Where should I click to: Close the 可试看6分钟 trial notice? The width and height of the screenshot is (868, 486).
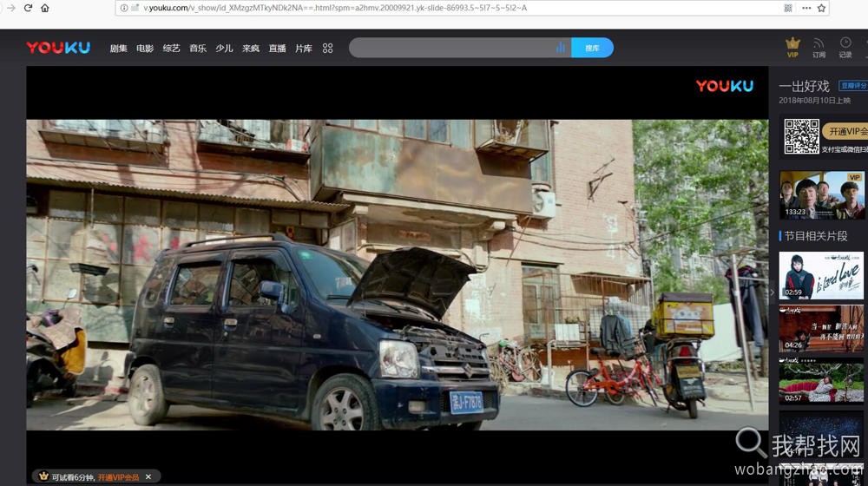pos(148,476)
